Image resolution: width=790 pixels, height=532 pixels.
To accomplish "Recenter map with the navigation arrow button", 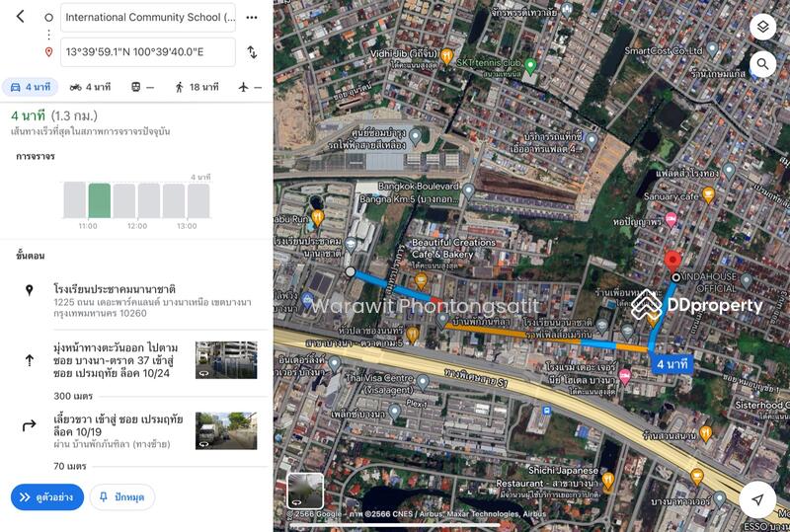I will click(757, 499).
